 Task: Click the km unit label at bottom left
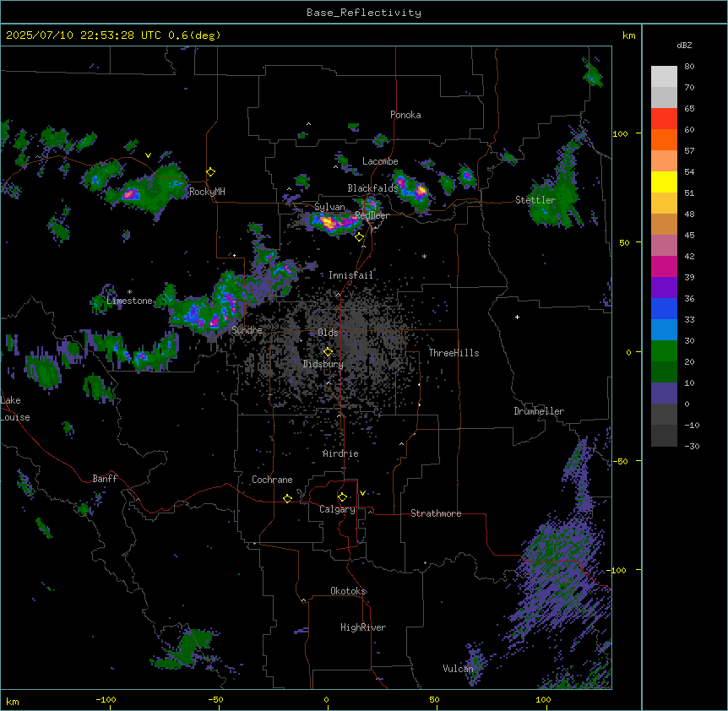click(x=12, y=702)
